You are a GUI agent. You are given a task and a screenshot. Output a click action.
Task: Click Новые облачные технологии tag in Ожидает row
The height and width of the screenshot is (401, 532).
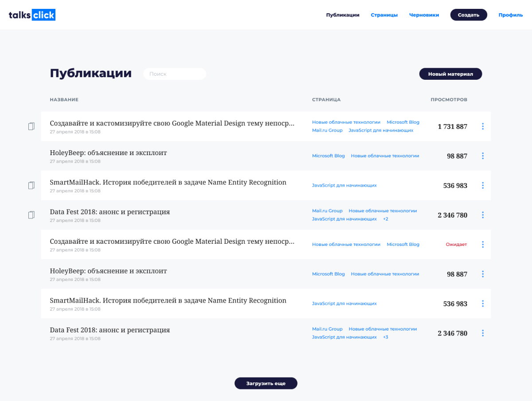[346, 245]
